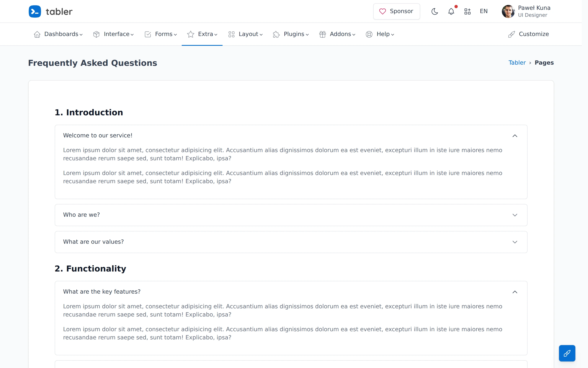Screen dimensions: 588x368
Task: Open the Interface menu
Action: coord(114,34)
